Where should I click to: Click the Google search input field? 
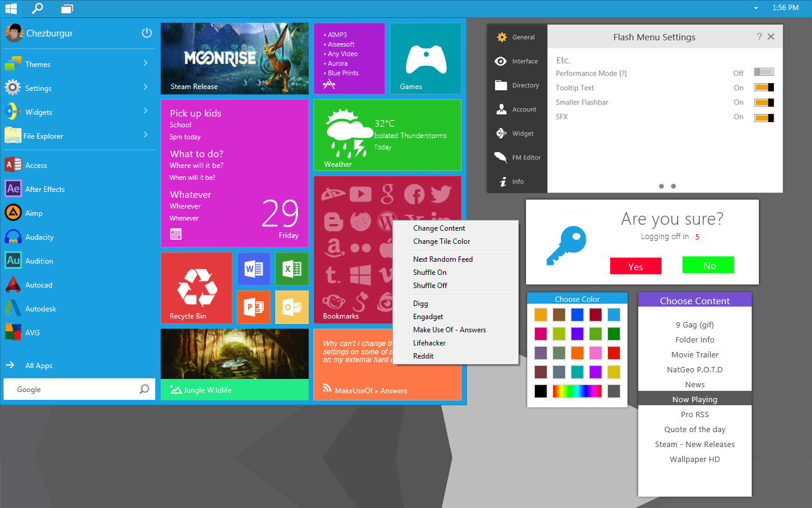[x=79, y=389]
